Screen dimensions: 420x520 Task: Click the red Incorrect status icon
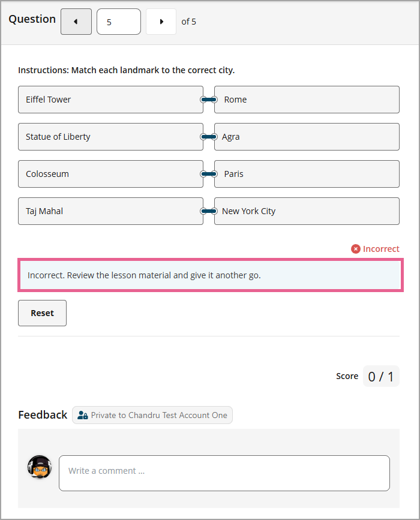click(356, 249)
